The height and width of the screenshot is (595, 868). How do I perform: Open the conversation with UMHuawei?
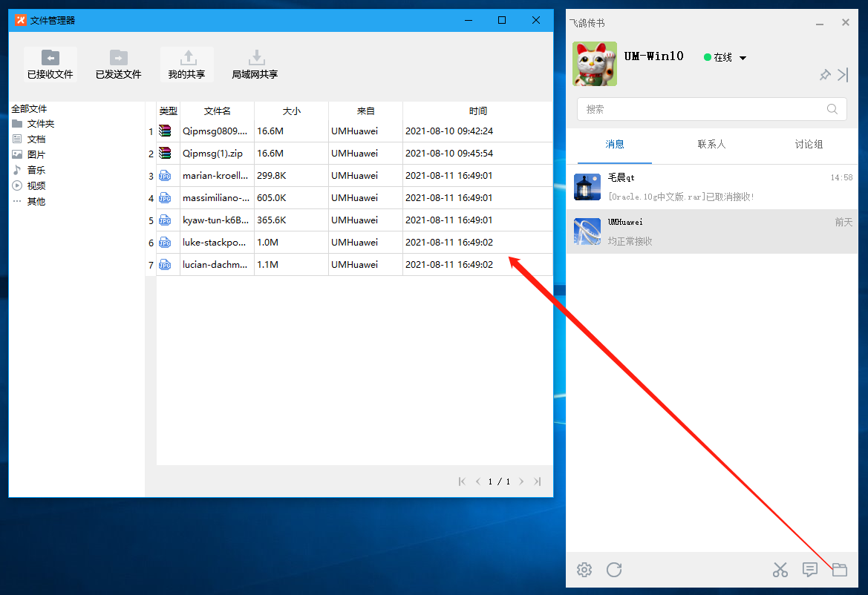coord(711,231)
